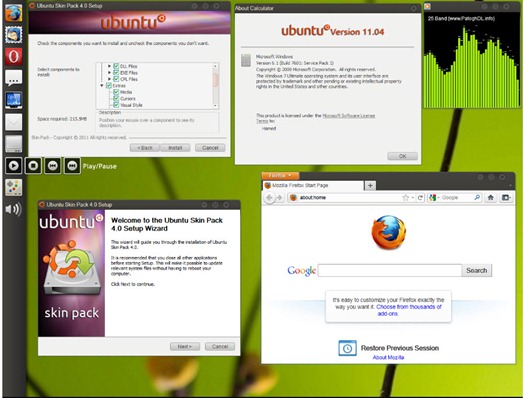
Task: Expand the DLL Files tree node
Action: point(109,66)
